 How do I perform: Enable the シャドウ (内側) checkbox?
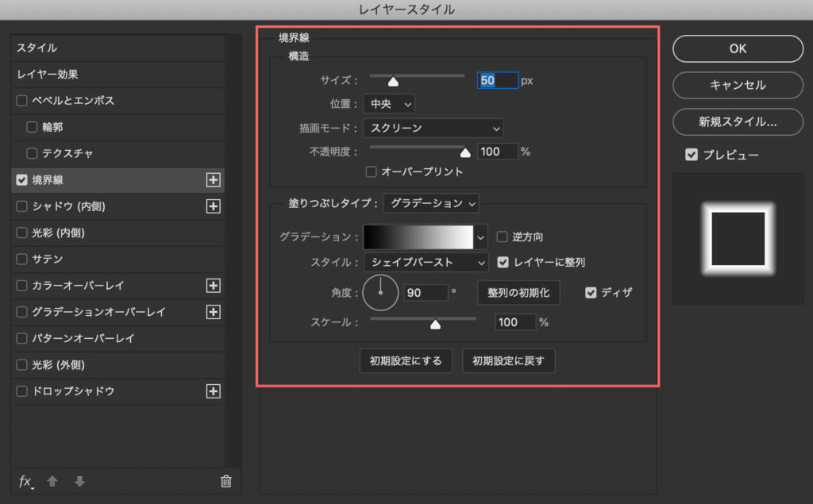[x=21, y=206]
